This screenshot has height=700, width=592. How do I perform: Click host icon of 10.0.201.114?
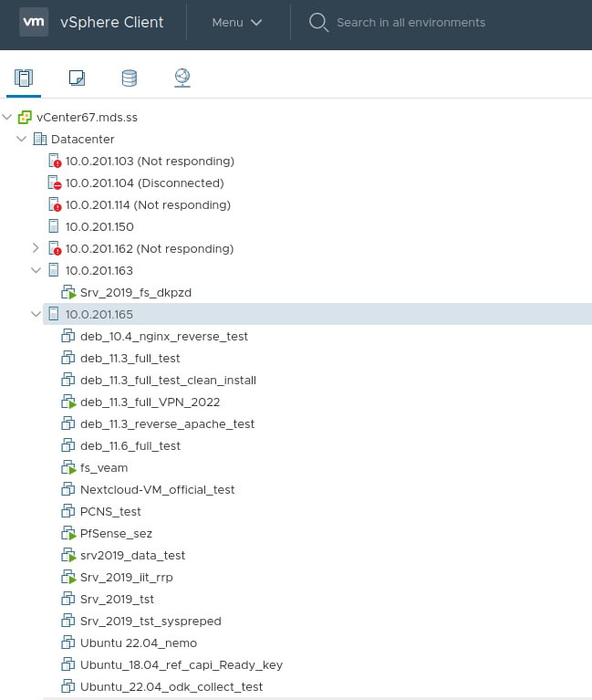tap(55, 204)
